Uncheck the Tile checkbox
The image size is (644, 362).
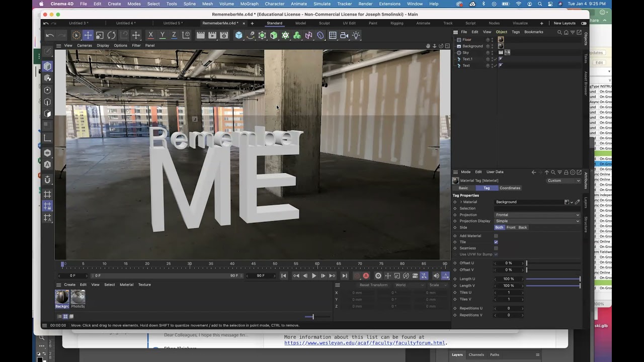pos(496,242)
